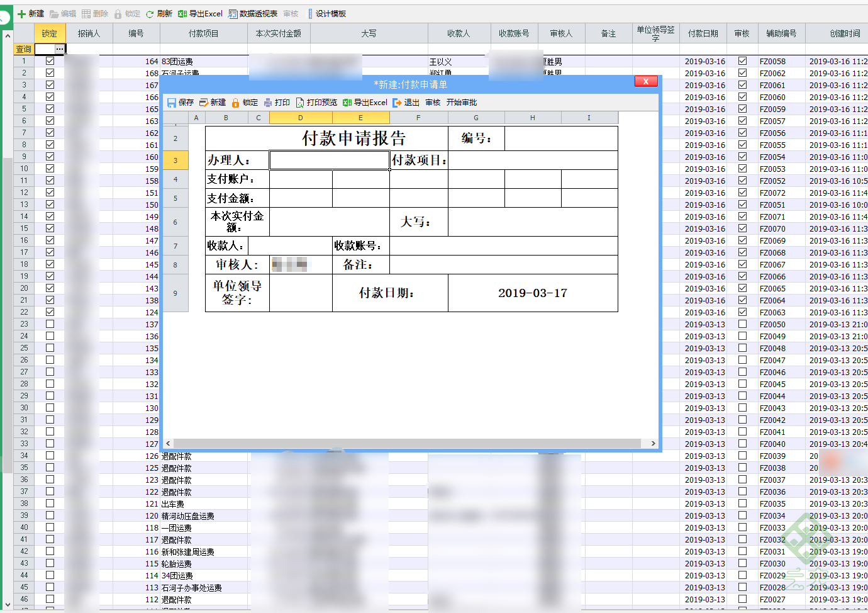The image size is (868, 613).
Task: Toggle 锁定 checkbox for row 1
Action: click(x=50, y=61)
